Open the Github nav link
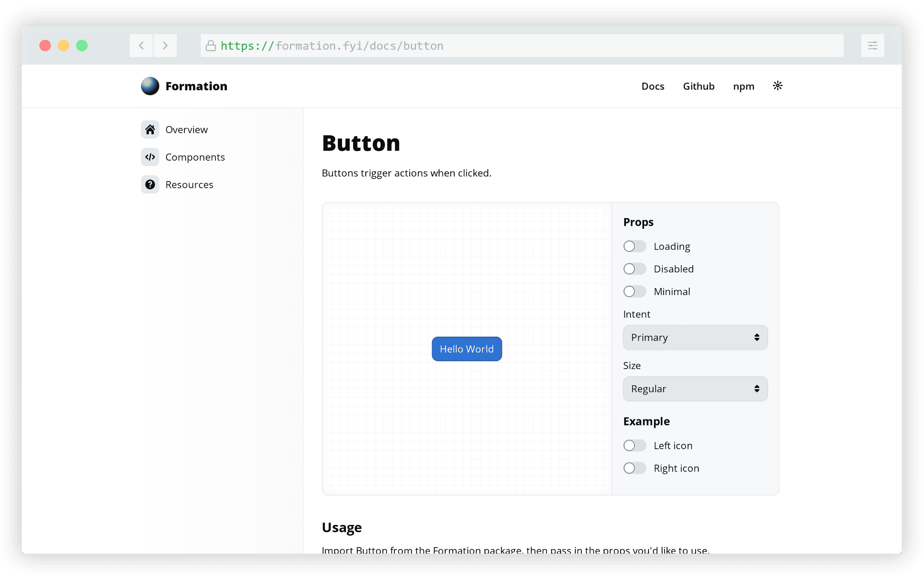This screenshot has height=580, width=924. (699, 86)
